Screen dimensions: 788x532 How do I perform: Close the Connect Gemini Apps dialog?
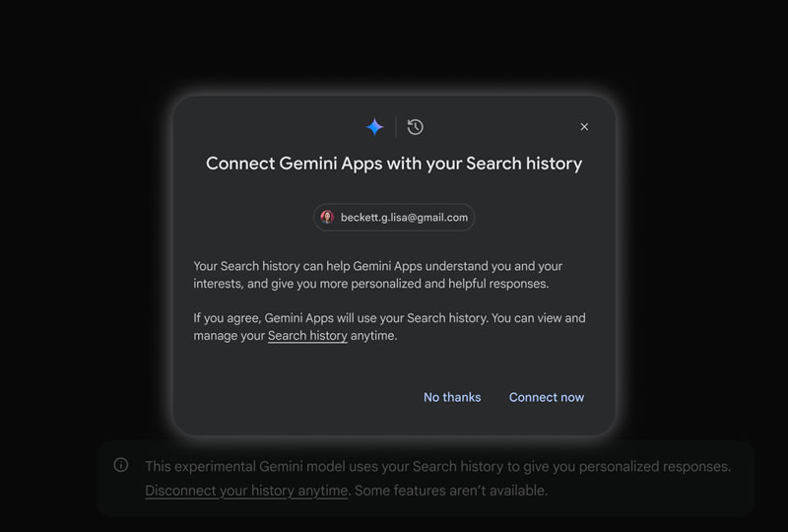[584, 127]
